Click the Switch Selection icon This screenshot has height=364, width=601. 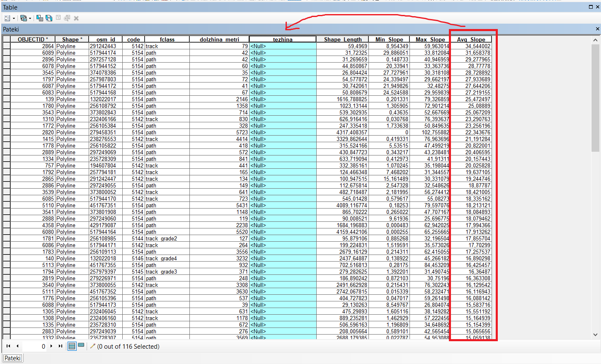tap(49, 18)
